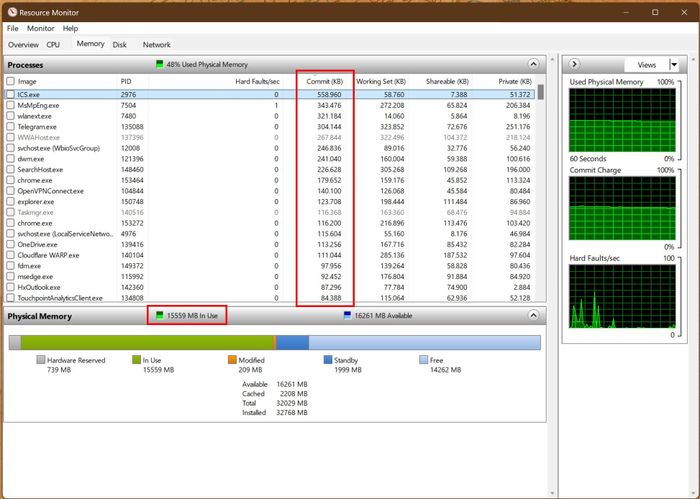Click the blue Available memory meter icon
This screenshot has height=499, width=700.
[x=347, y=316]
